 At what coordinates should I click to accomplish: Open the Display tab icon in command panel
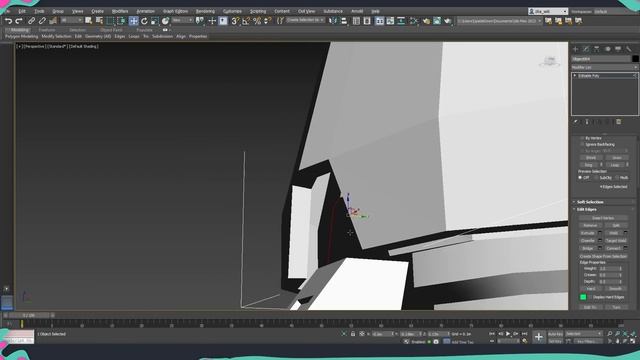[618, 49]
